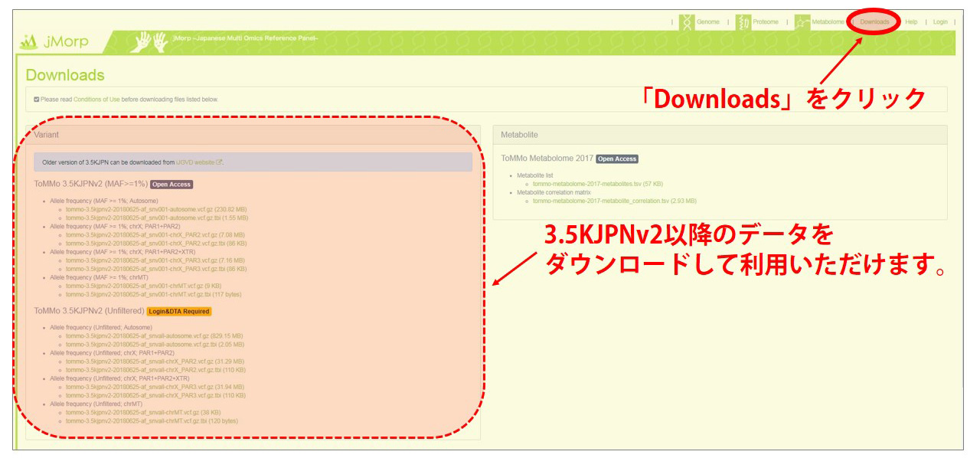
Task: Toggle the Please read Conditions checkbox
Action: 36,99
